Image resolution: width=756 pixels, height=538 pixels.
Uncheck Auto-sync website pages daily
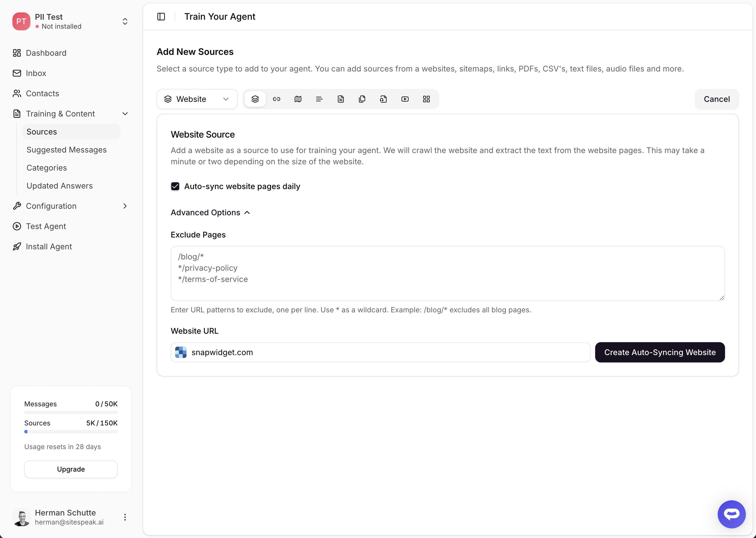175,186
